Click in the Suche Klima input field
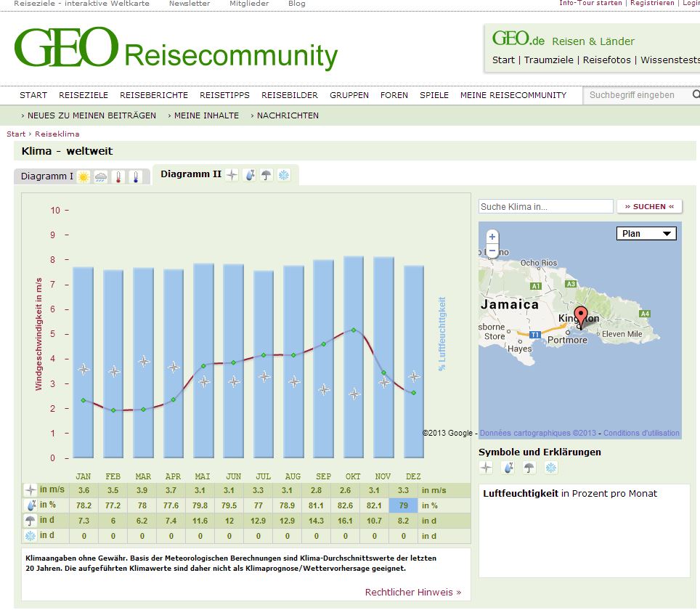The image size is (700, 610). coord(545,207)
